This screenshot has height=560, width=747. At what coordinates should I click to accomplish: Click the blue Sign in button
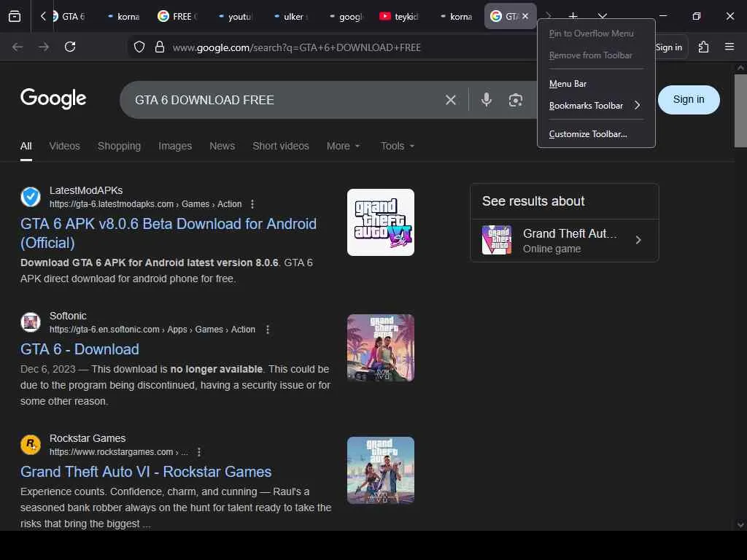tap(689, 99)
